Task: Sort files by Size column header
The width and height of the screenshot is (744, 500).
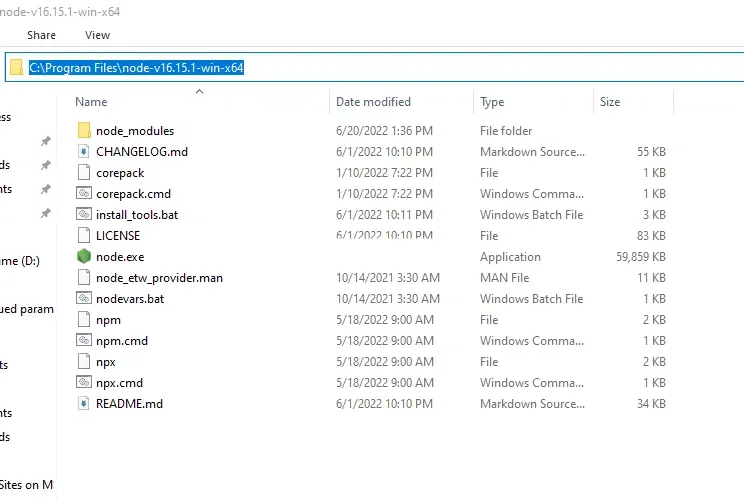Action: [x=610, y=102]
